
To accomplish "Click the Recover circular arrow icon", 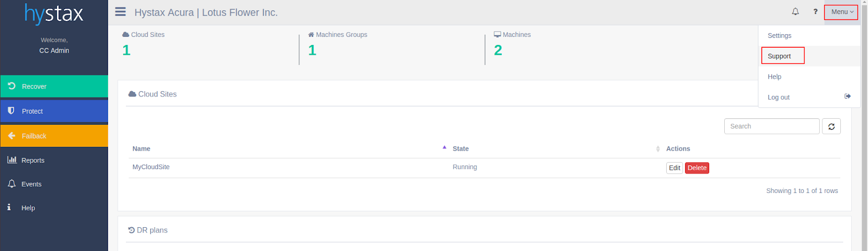I will point(11,86).
